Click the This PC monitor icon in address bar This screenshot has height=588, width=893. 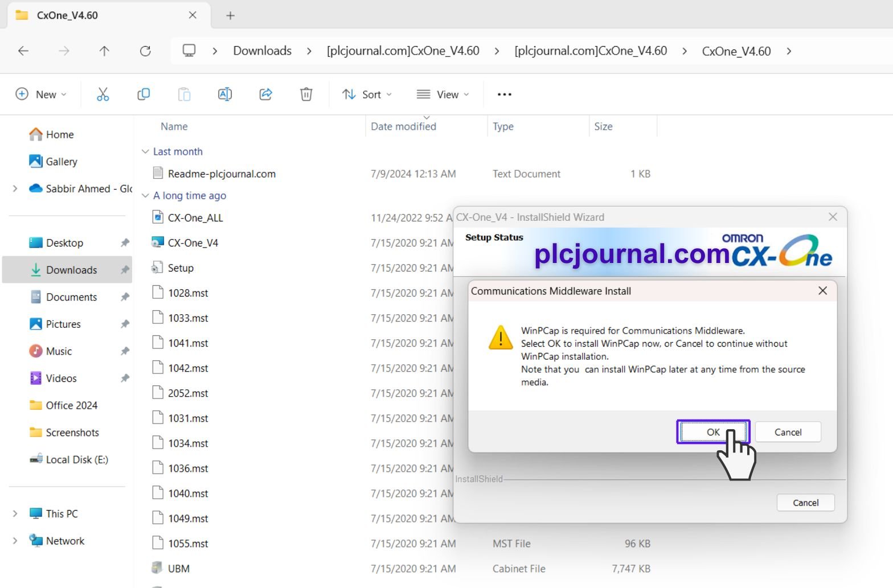tap(189, 51)
